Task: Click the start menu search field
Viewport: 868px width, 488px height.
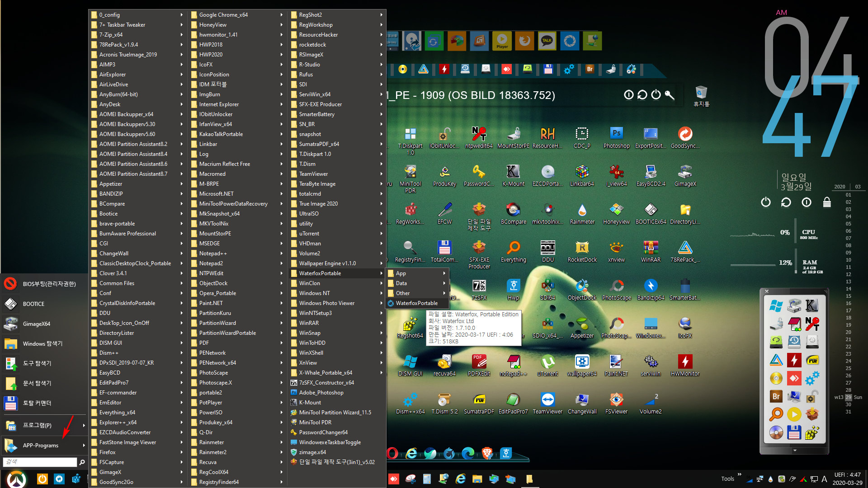Action: 40,462
